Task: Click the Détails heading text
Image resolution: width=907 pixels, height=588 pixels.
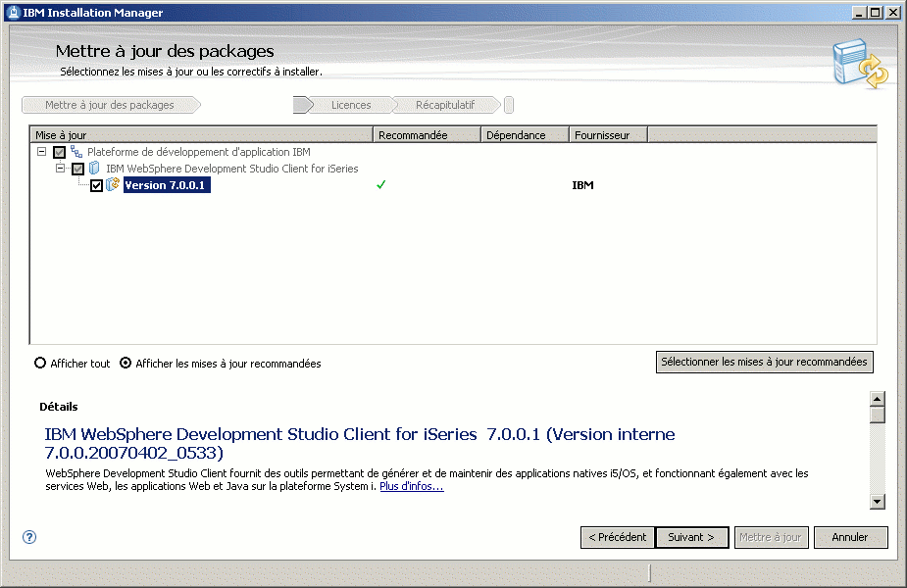Action: [x=59, y=407]
